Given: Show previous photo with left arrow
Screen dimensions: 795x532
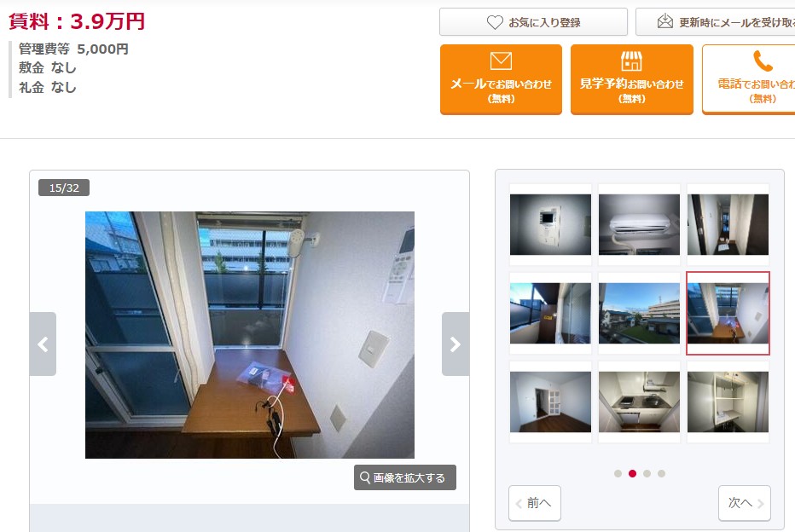Looking at the screenshot, I should [43, 344].
